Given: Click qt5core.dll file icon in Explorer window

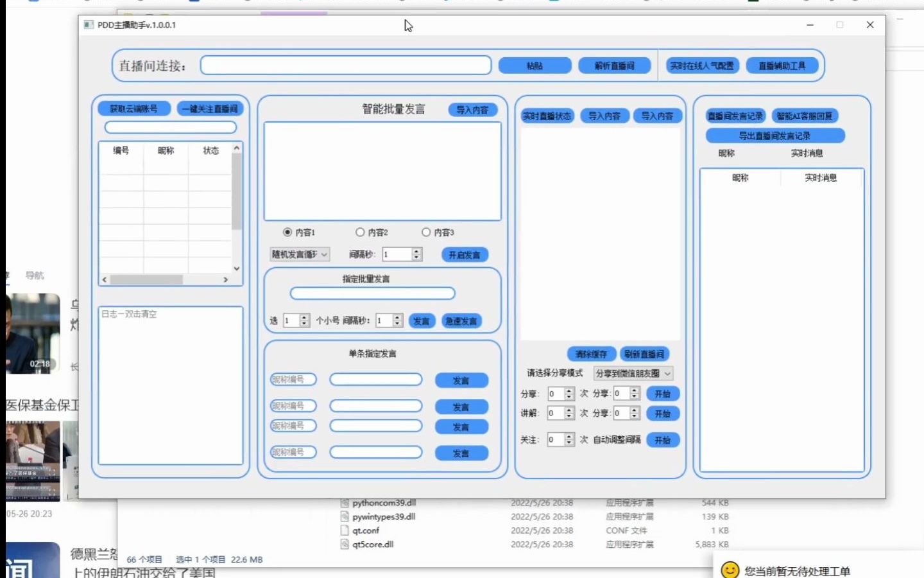Looking at the screenshot, I should point(345,544).
